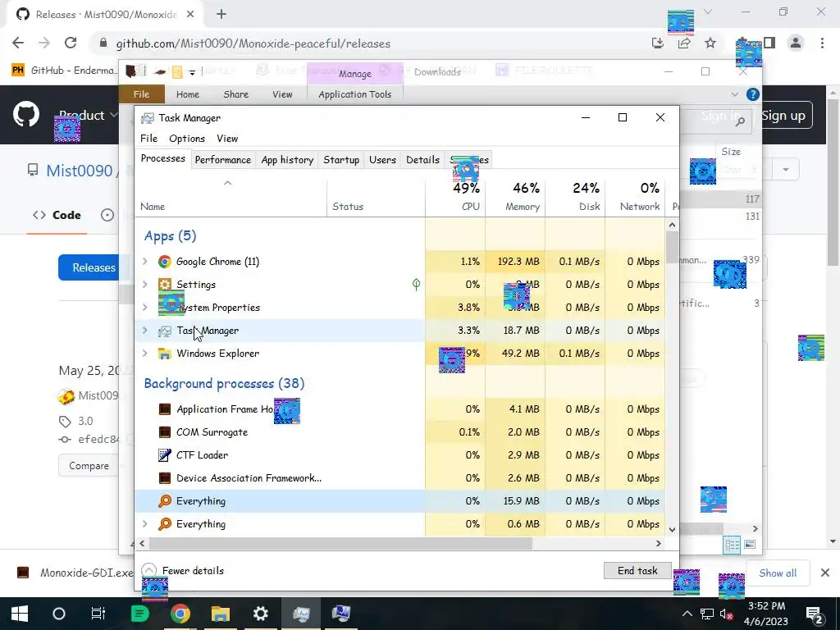The width and height of the screenshot is (840, 630).
Task: Expand the Settings process group
Action: (144, 285)
